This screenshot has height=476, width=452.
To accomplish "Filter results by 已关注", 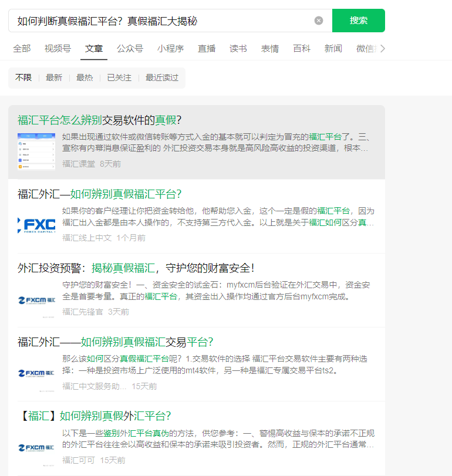I will click(119, 77).
